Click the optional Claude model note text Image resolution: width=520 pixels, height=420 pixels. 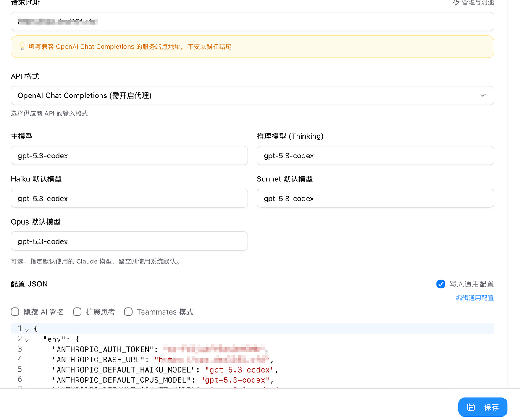point(97,261)
